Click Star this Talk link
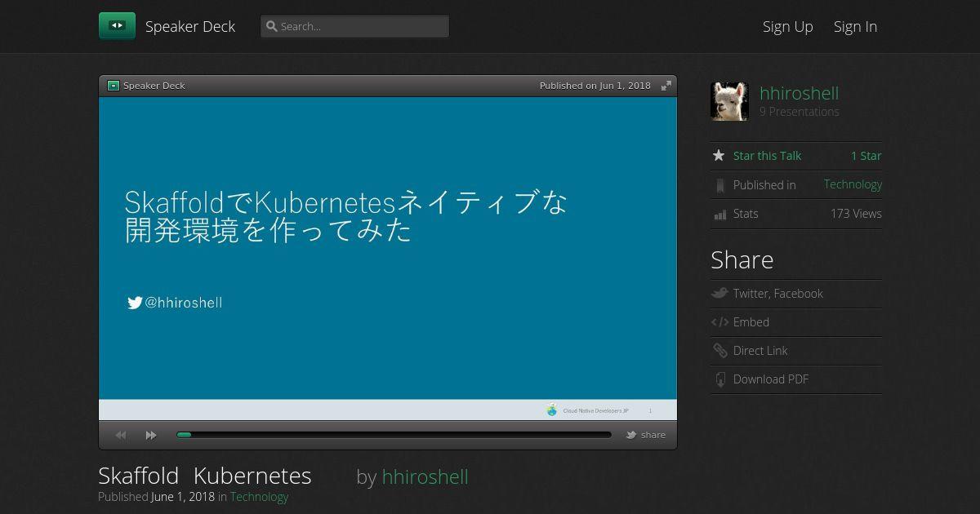This screenshot has height=514, width=980. (767, 156)
